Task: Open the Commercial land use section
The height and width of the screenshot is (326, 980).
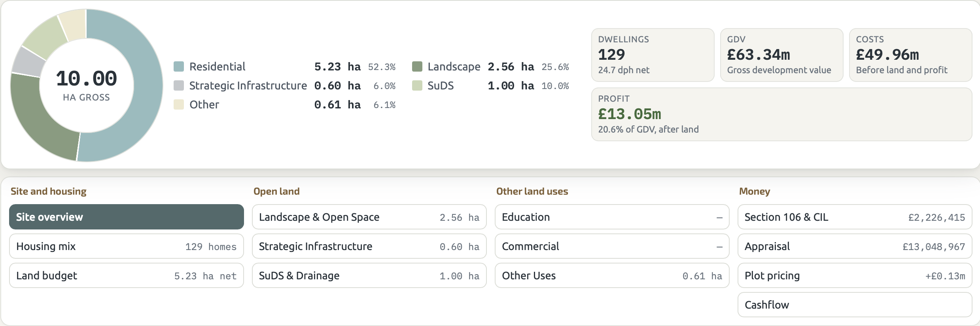Action: 612,246
